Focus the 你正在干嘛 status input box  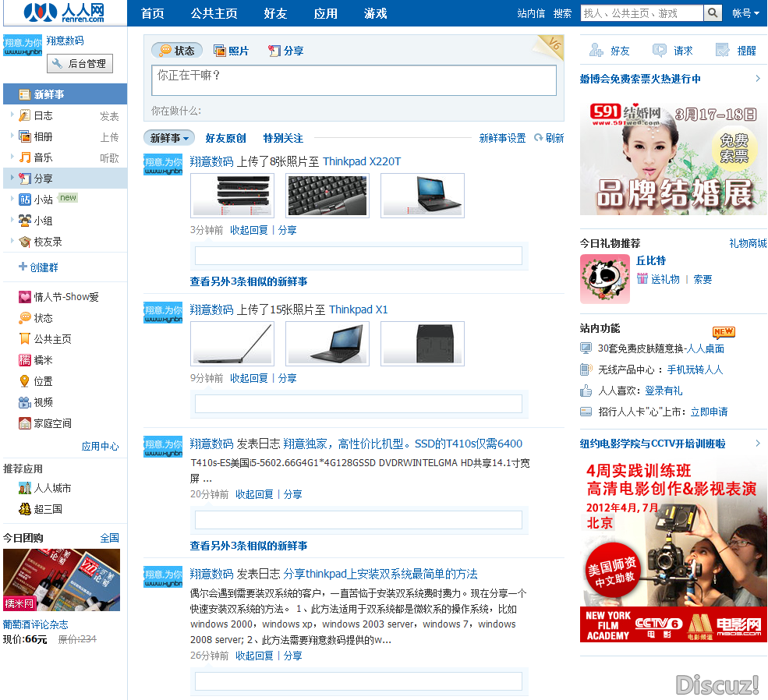tap(354, 80)
